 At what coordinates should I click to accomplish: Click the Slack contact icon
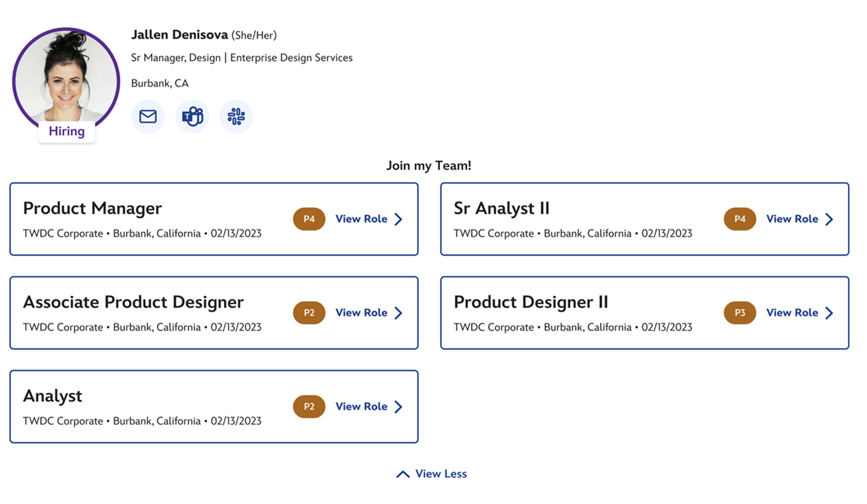click(x=236, y=117)
